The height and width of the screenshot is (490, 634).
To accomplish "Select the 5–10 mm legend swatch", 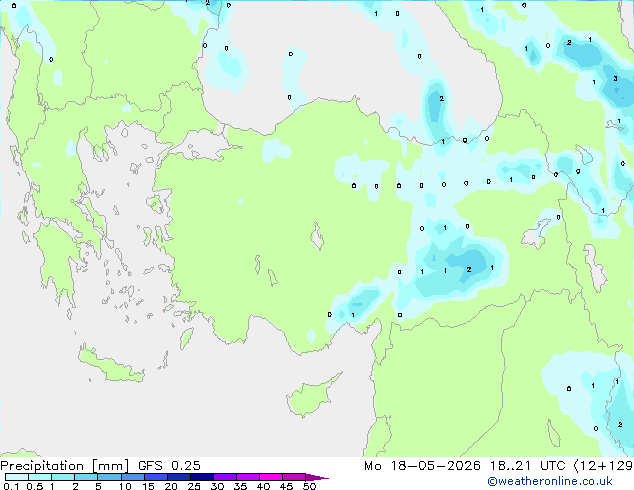I will coord(109,477).
